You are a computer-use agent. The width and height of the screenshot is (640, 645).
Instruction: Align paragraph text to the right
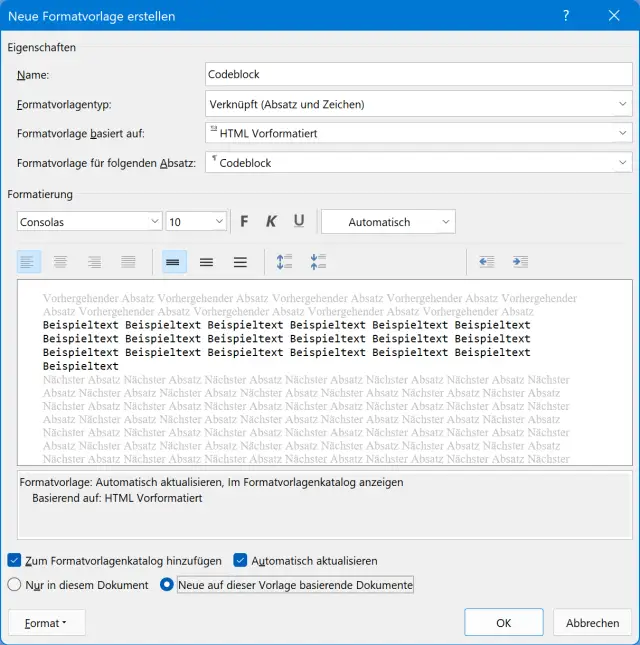pos(95,262)
